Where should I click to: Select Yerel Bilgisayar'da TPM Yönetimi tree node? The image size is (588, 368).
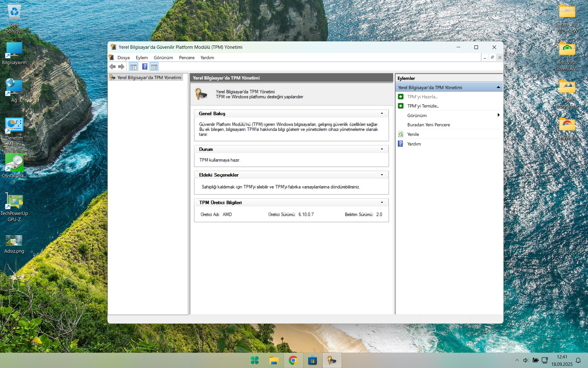(x=146, y=78)
